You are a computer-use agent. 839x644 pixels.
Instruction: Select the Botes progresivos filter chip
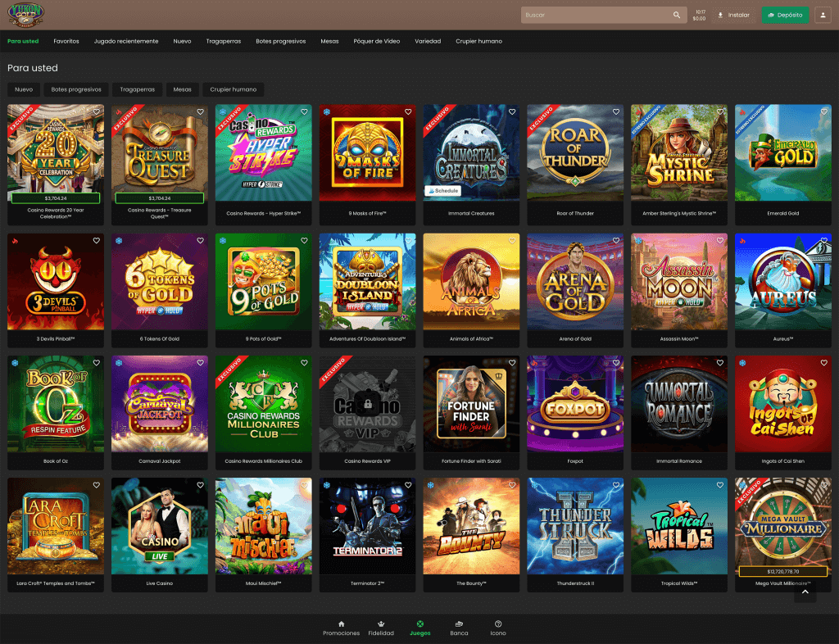coord(76,89)
